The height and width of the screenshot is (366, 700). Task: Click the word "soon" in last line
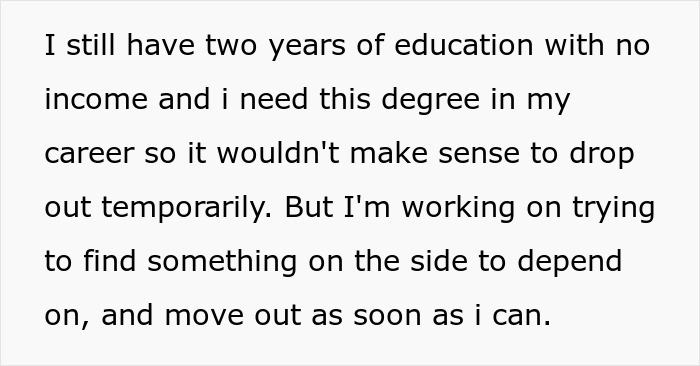pos(387,316)
